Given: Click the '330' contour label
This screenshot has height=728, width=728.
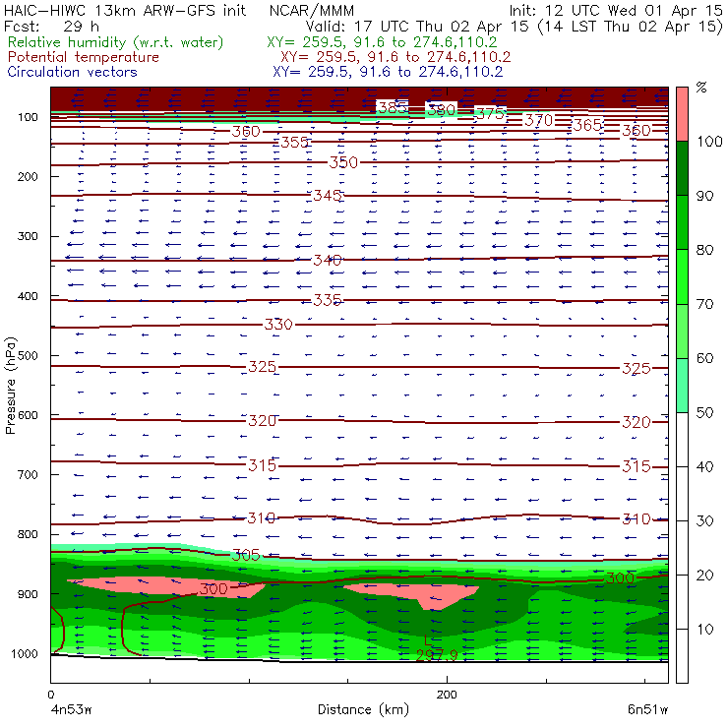Looking at the screenshot, I should [278, 324].
